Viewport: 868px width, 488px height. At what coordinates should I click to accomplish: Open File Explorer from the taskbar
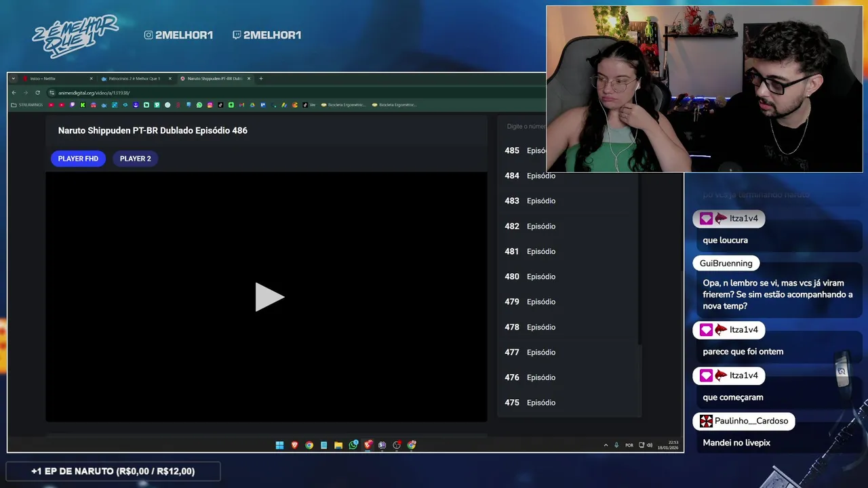pos(338,445)
